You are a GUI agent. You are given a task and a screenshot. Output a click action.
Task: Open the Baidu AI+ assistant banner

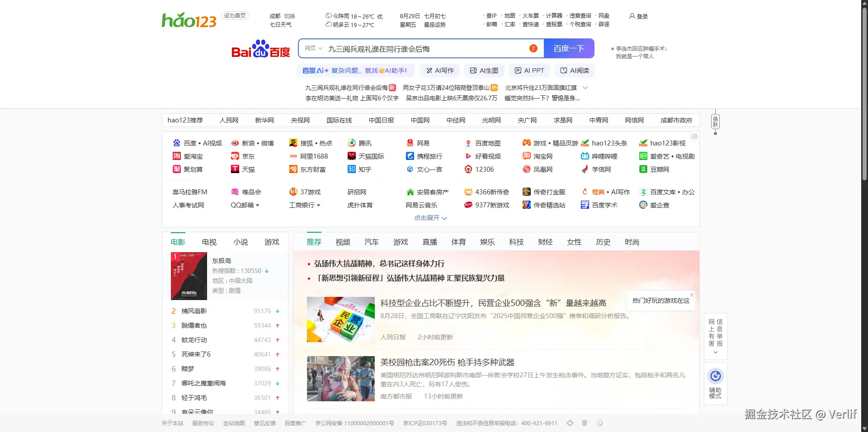[355, 70]
